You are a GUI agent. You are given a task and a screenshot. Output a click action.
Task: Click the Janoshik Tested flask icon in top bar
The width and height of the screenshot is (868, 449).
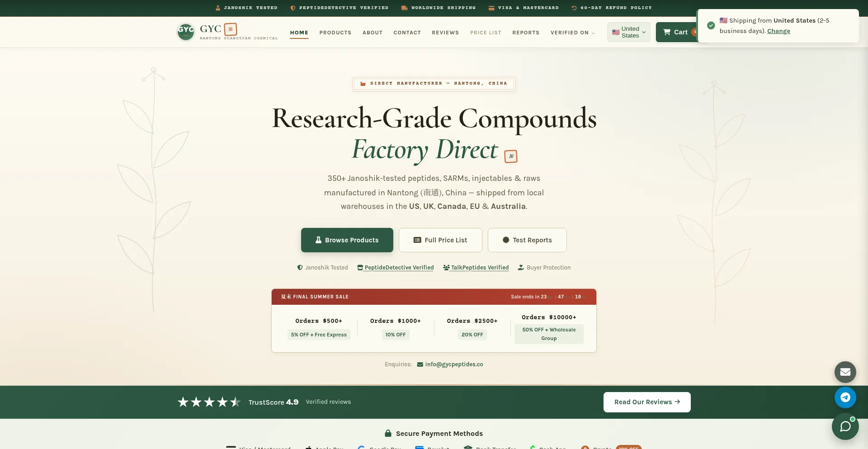[218, 8]
